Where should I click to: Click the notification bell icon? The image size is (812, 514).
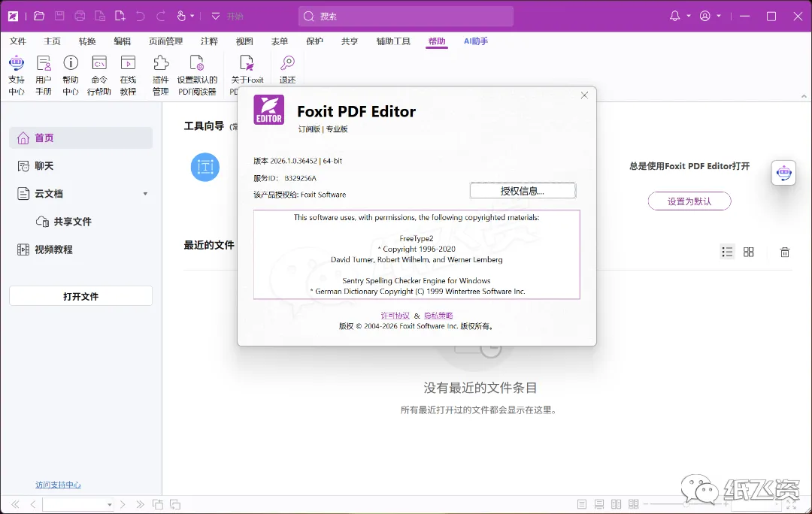point(674,16)
